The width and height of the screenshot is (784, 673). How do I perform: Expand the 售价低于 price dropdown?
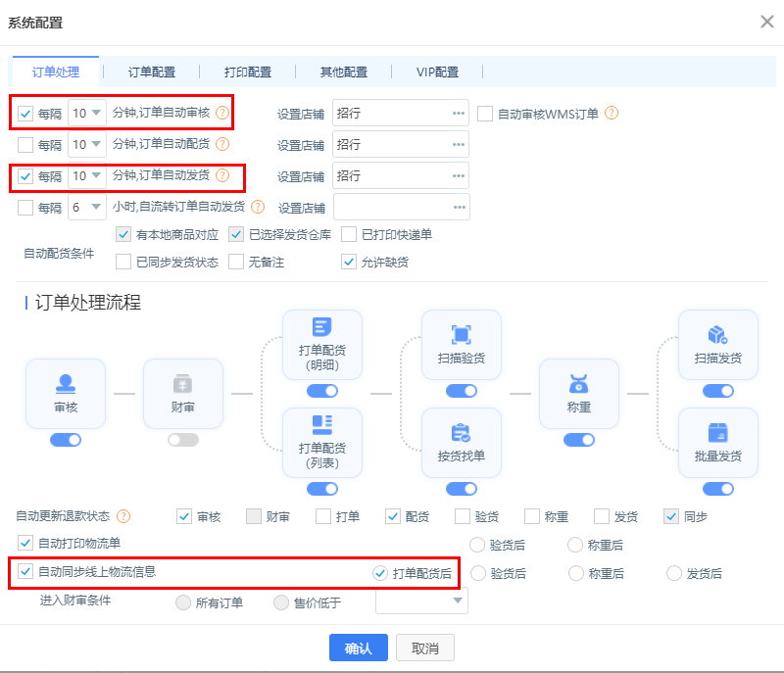tap(421, 601)
